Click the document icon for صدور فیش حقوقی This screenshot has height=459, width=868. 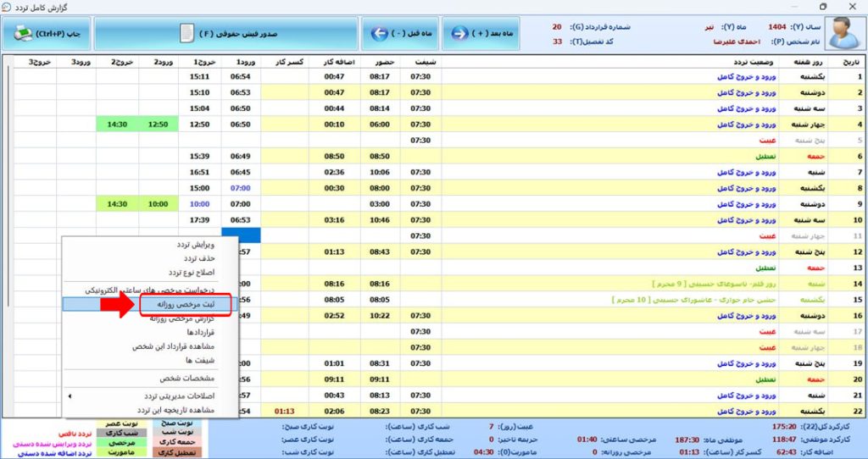click(186, 34)
